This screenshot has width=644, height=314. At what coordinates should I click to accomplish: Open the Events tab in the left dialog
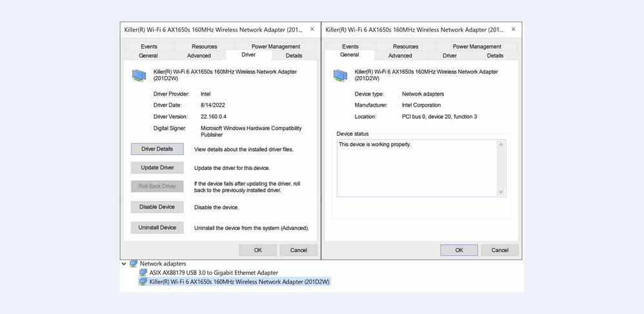tap(148, 47)
